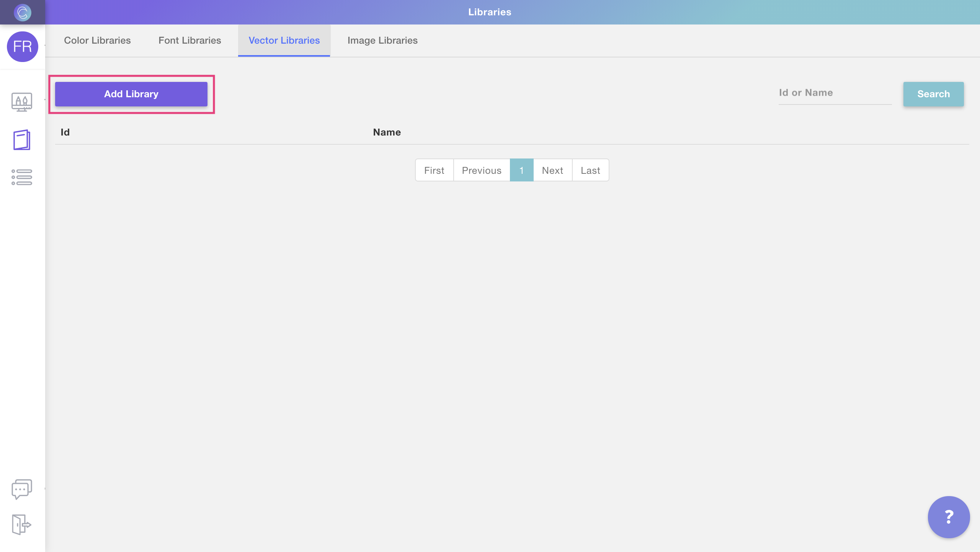Image resolution: width=980 pixels, height=552 pixels.
Task: Select the Vector Libraries tab
Action: pyautogui.click(x=284, y=40)
